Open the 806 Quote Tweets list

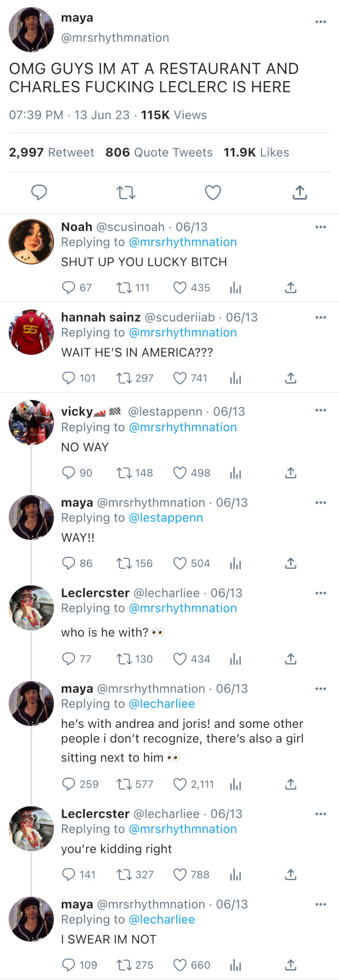(x=159, y=153)
